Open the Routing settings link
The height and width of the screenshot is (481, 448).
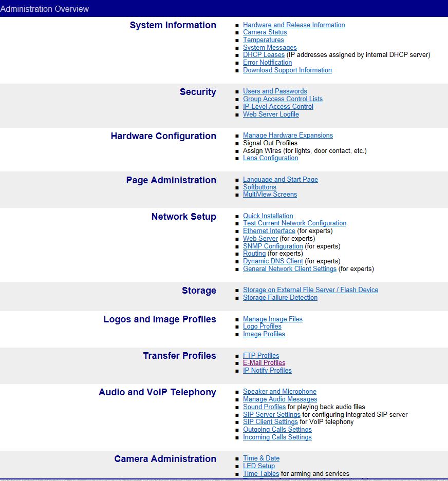click(x=254, y=254)
